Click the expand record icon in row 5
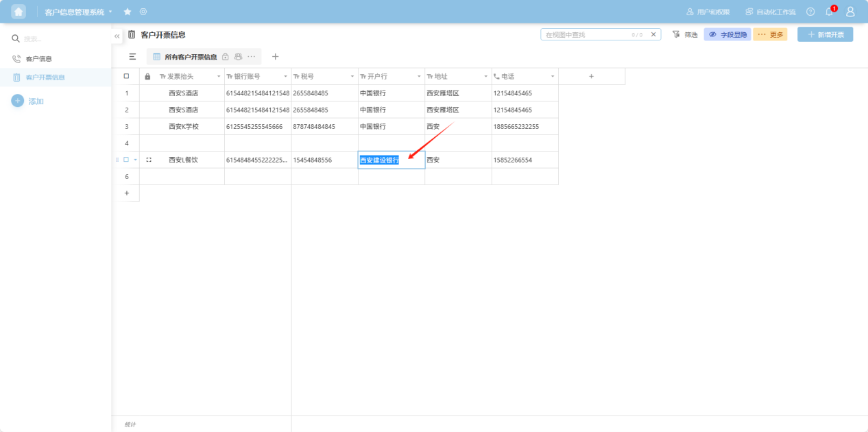 click(x=149, y=160)
